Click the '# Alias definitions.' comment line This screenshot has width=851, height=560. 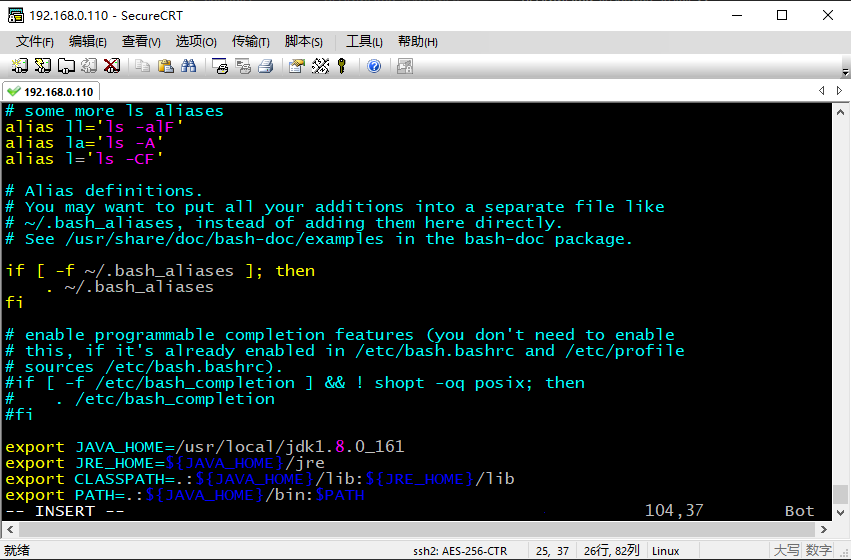point(104,191)
